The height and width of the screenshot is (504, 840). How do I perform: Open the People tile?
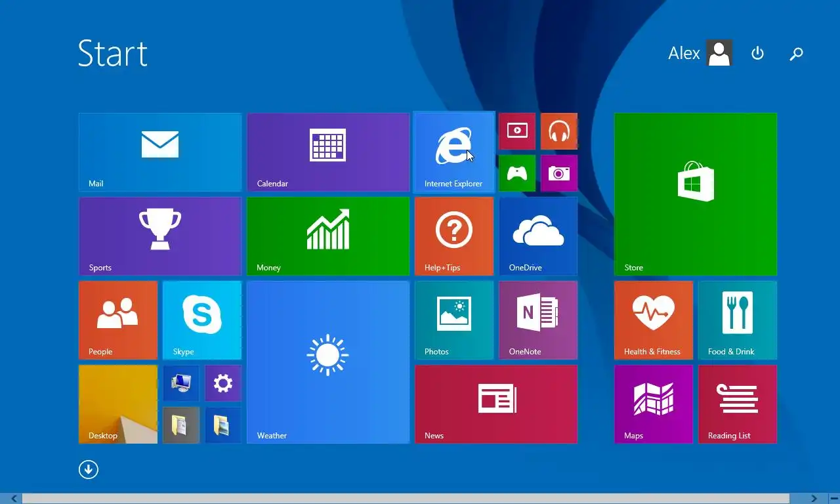point(118,320)
